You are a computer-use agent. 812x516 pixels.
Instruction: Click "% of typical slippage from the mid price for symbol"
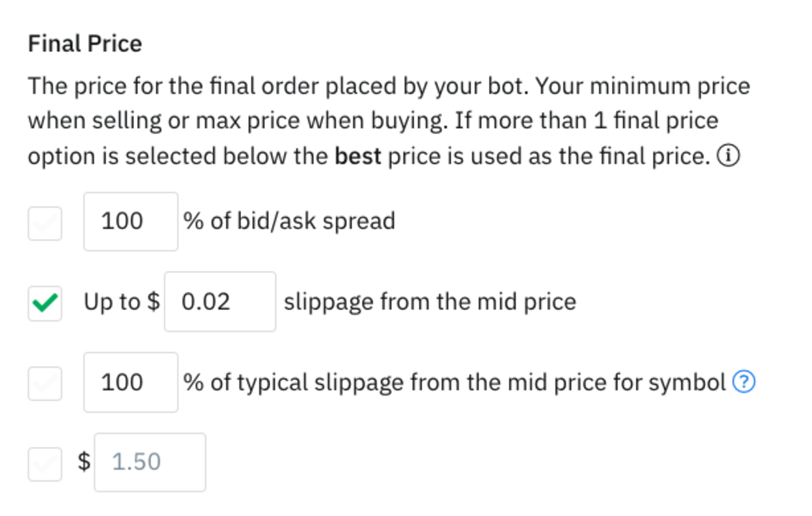coord(455,382)
